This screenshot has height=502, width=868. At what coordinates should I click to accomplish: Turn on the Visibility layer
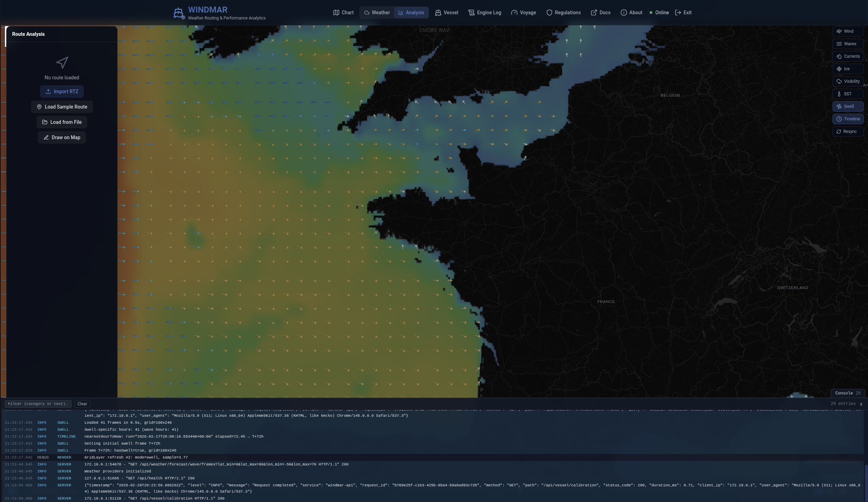[848, 81]
